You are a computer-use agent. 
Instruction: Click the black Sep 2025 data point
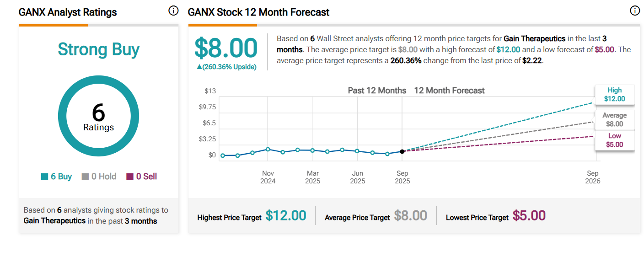click(402, 151)
